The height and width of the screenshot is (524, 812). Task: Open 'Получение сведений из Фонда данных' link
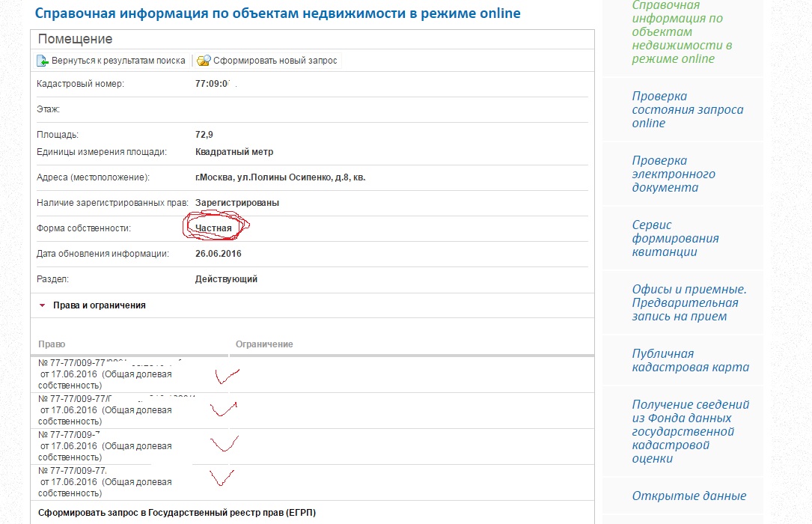click(690, 431)
